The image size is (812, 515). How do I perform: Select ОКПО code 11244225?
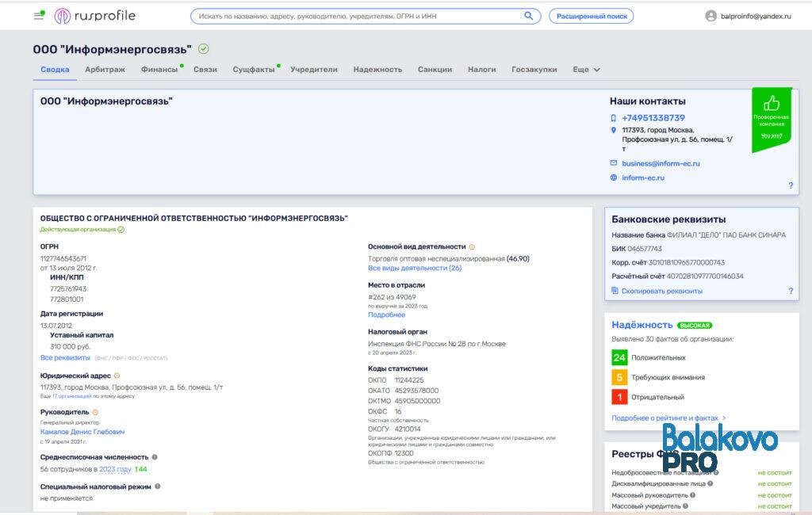click(x=409, y=380)
